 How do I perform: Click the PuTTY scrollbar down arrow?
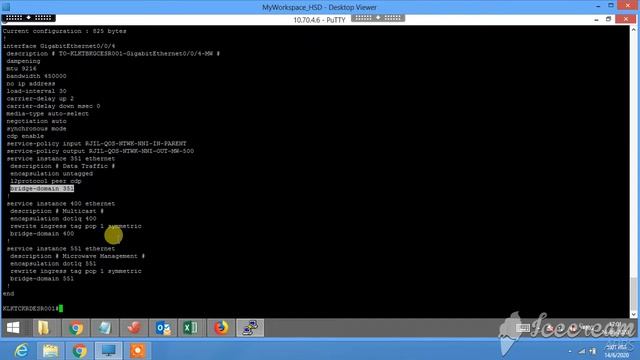633,314
